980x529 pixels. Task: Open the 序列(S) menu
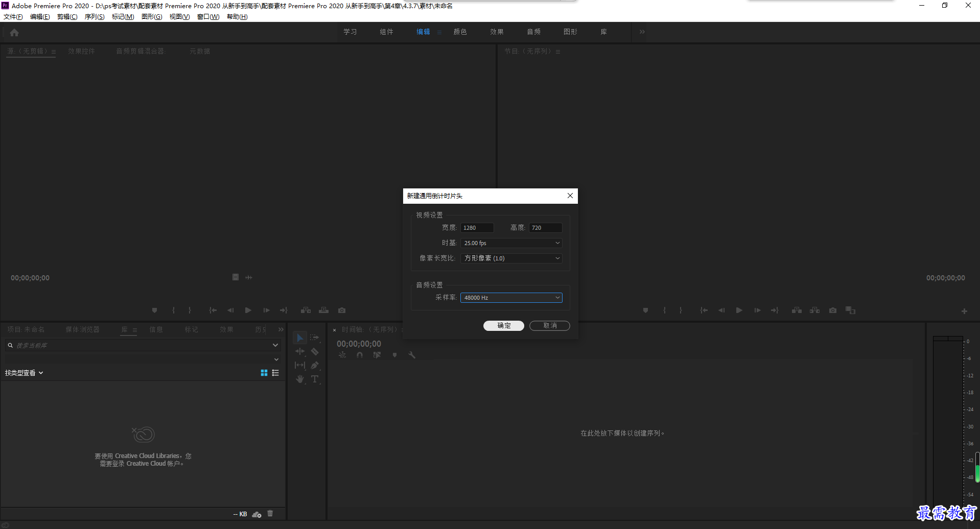point(95,17)
